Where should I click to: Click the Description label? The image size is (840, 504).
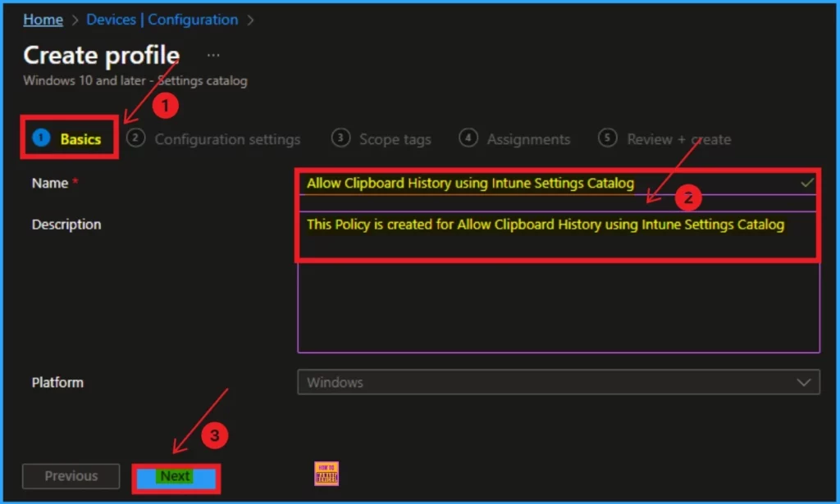tap(66, 225)
